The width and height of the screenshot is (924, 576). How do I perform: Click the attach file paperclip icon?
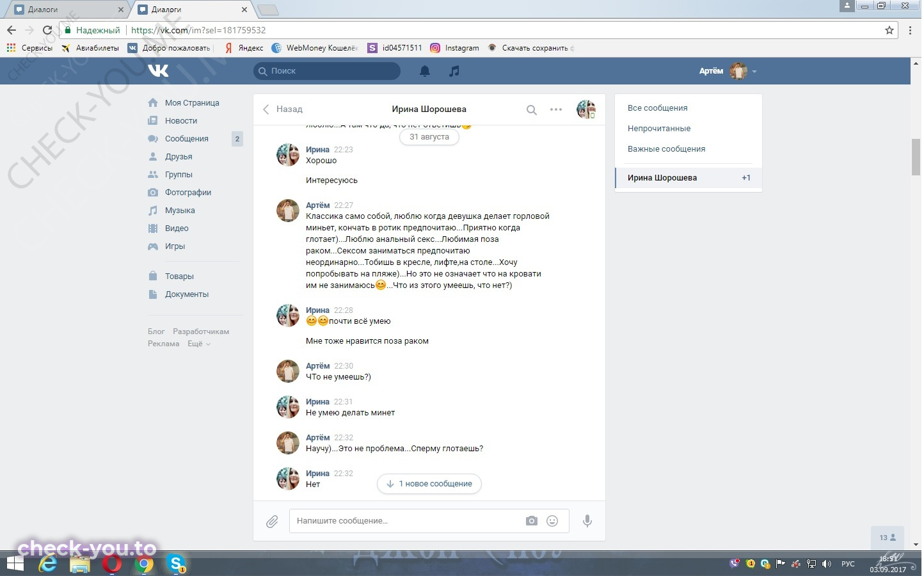click(272, 522)
